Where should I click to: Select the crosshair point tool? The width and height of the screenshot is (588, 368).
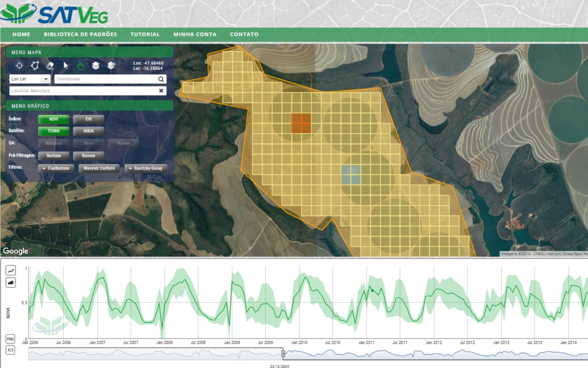point(20,65)
